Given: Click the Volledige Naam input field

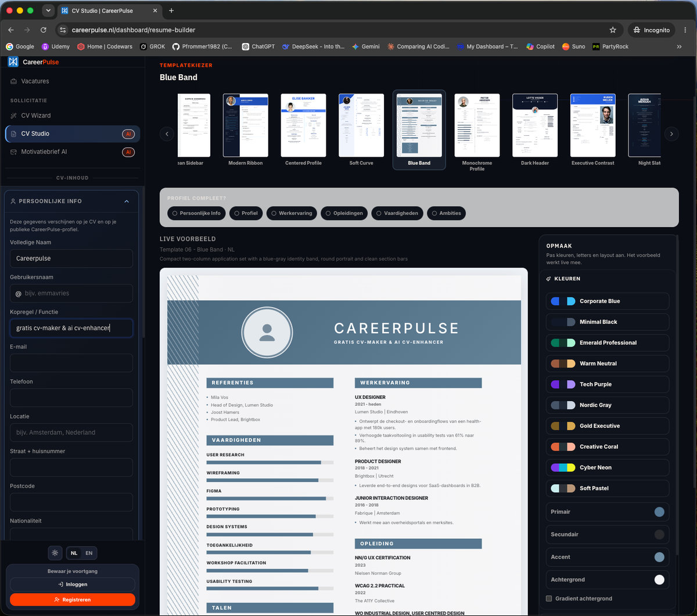Looking at the screenshot, I should pos(71,258).
